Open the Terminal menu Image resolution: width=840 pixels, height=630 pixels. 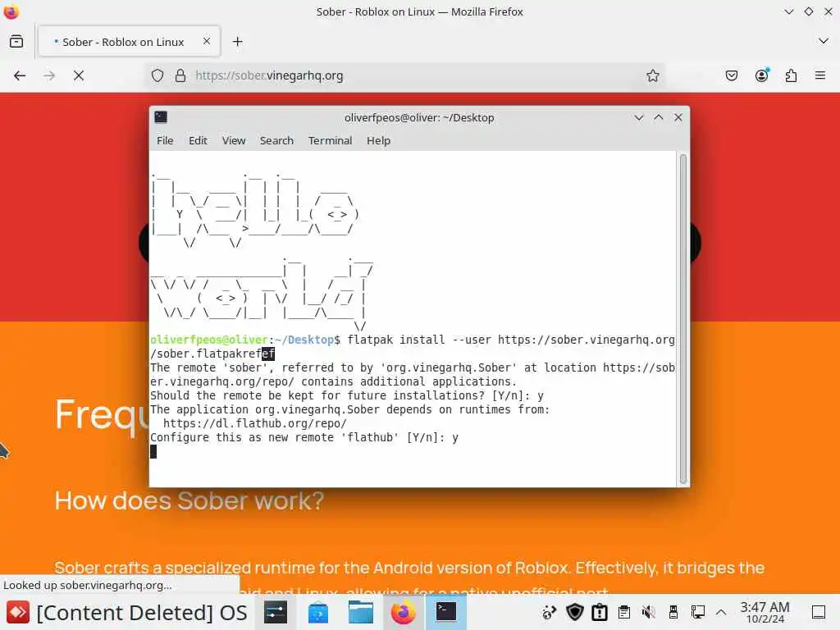point(330,140)
